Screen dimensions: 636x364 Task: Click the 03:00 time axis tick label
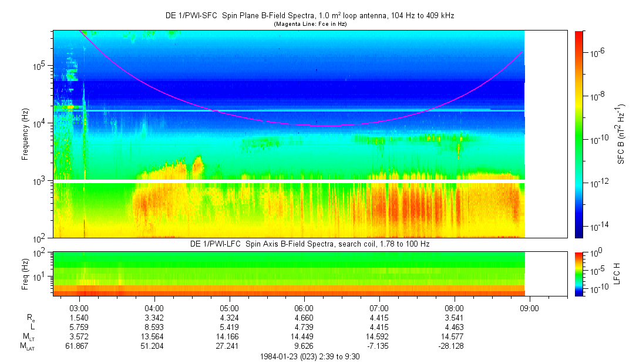79,308
